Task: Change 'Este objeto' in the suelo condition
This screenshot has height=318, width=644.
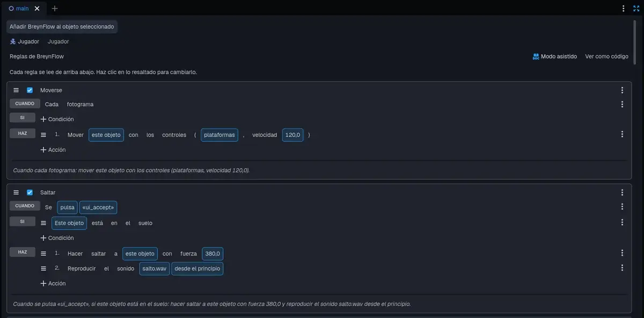Action: (69, 223)
